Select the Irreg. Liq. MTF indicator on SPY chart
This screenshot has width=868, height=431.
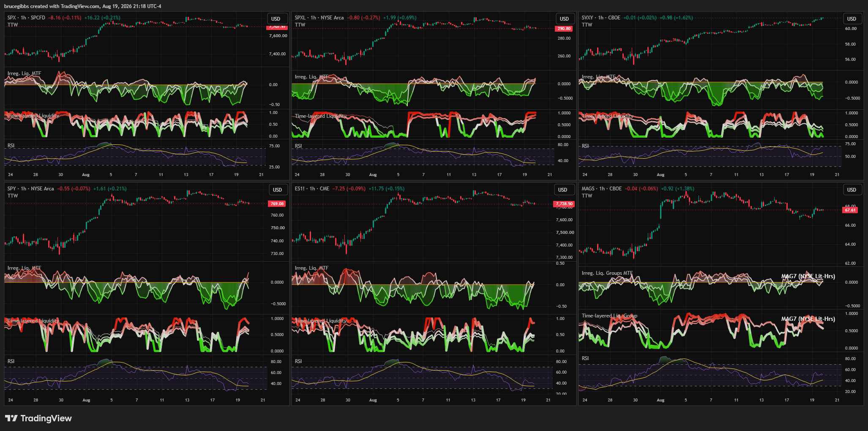(x=24, y=268)
